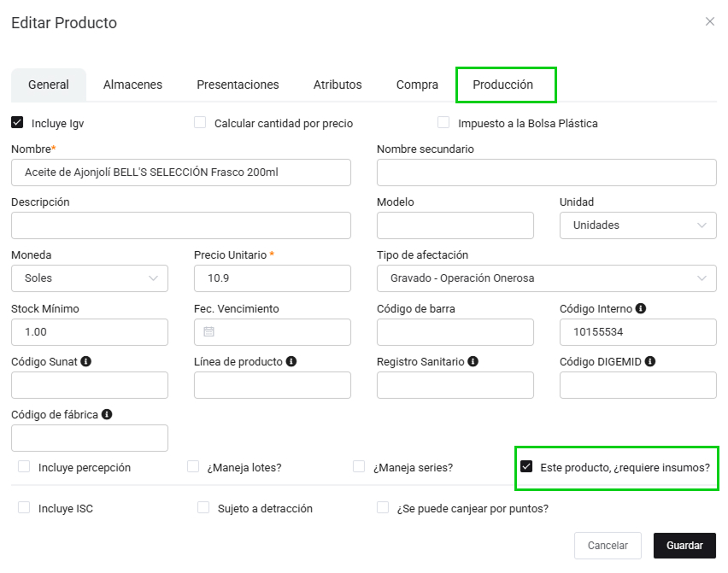Open the Moneda dropdown showing Soles

tap(90, 278)
